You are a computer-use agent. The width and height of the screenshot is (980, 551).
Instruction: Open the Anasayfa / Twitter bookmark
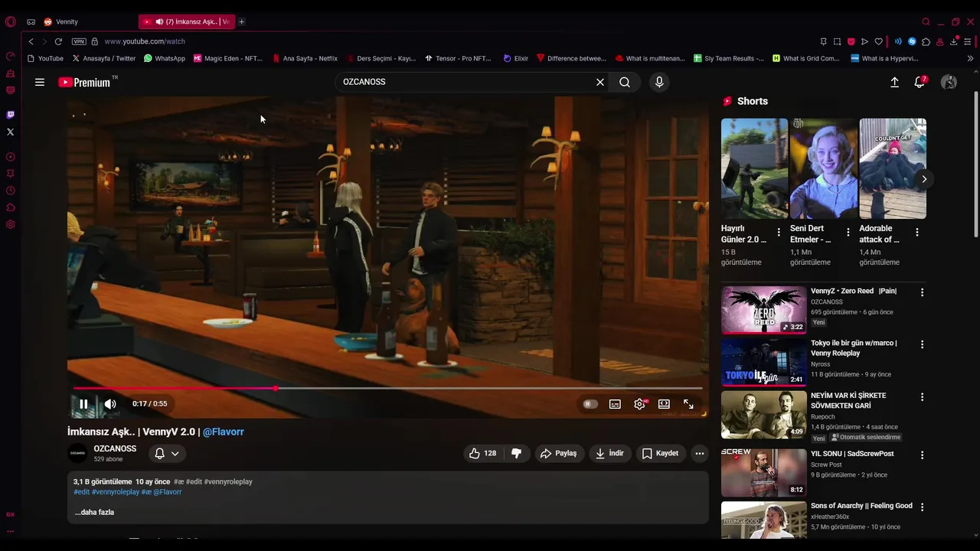[103, 58]
